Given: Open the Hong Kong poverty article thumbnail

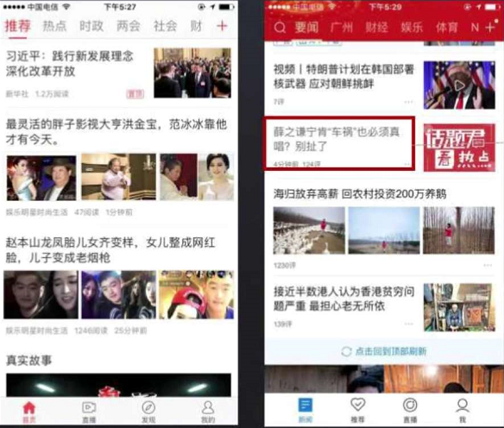Looking at the screenshot, I should [459, 307].
